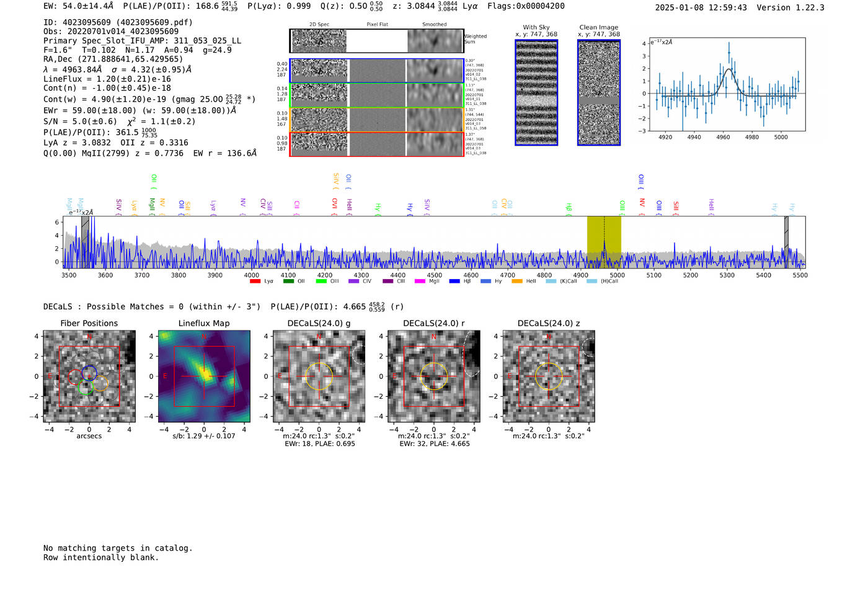
Task: Click the ID: 4023095609 line
Action: tap(118, 22)
